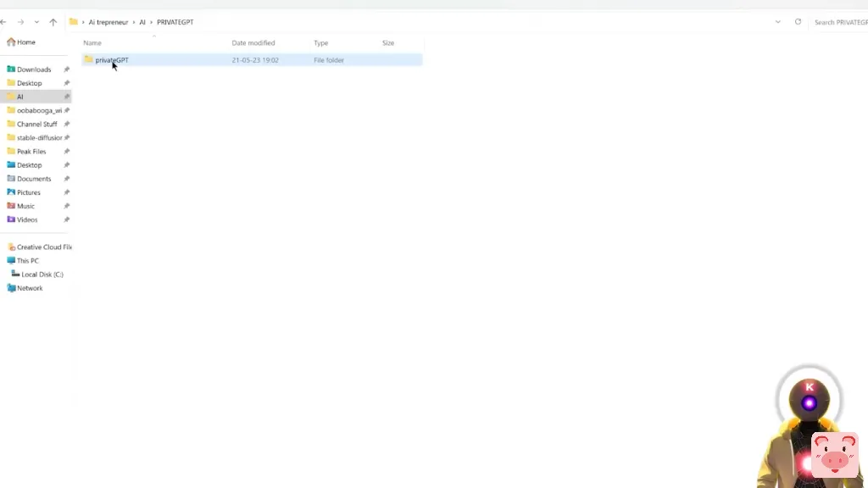Expand chevron after Ai trepreneur breadcrumb
Image resolution: width=868 pixels, height=488 pixels.
point(133,22)
